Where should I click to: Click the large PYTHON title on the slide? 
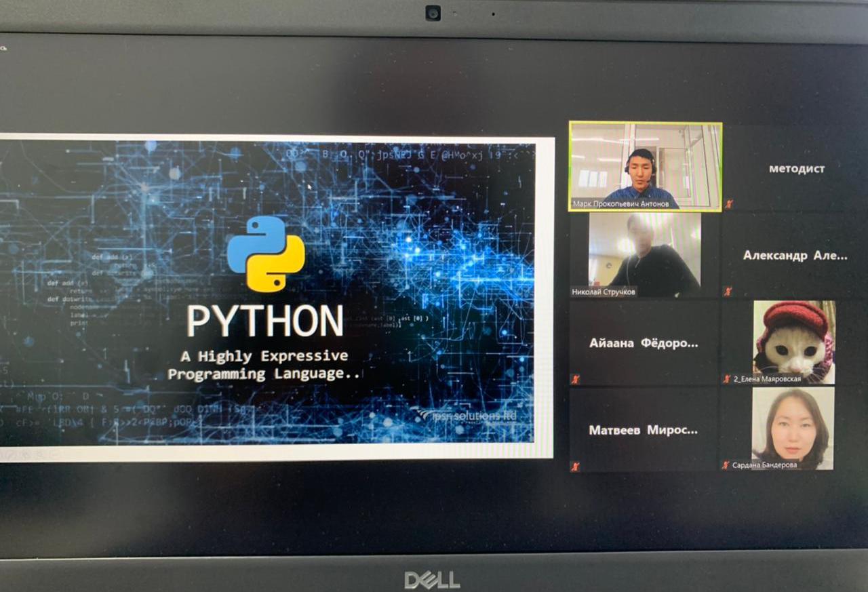(x=264, y=321)
